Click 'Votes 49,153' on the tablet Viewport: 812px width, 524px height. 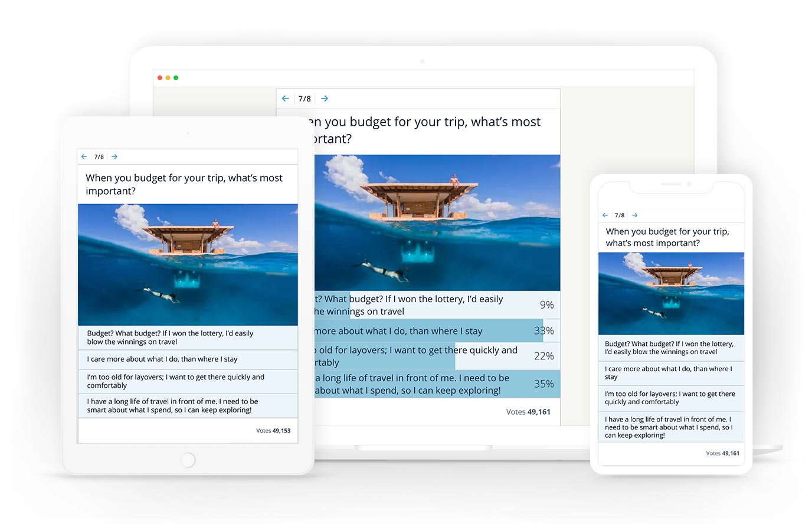point(273,431)
